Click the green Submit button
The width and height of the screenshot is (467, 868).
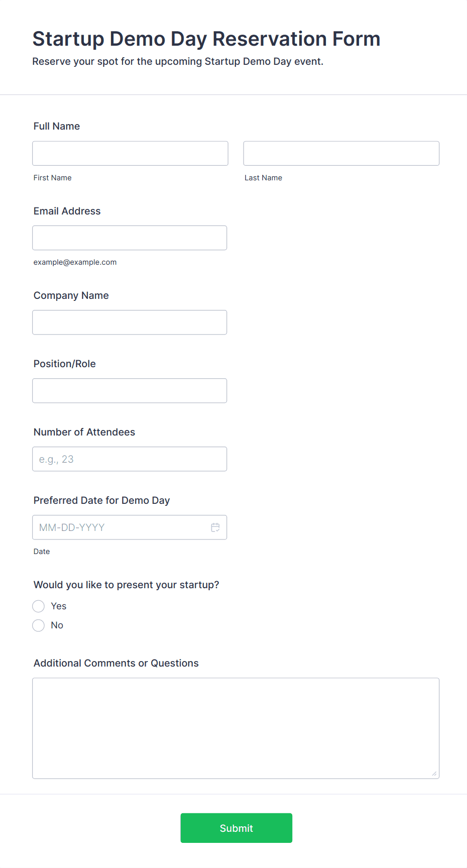[x=236, y=828]
